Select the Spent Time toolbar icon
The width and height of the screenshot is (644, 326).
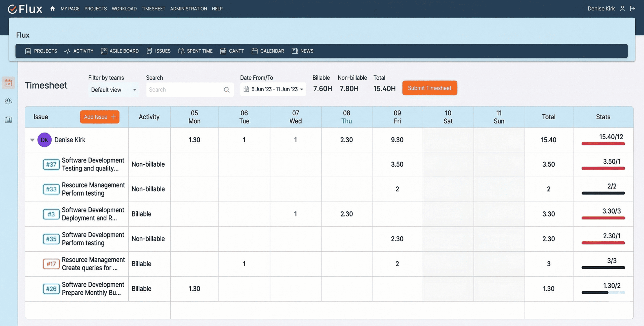click(182, 51)
